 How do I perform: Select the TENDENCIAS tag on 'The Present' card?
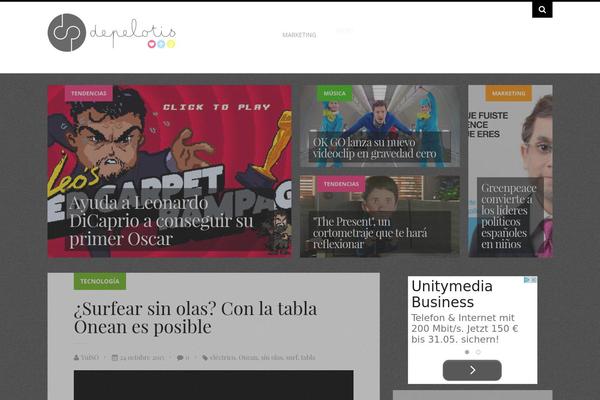[341, 184]
